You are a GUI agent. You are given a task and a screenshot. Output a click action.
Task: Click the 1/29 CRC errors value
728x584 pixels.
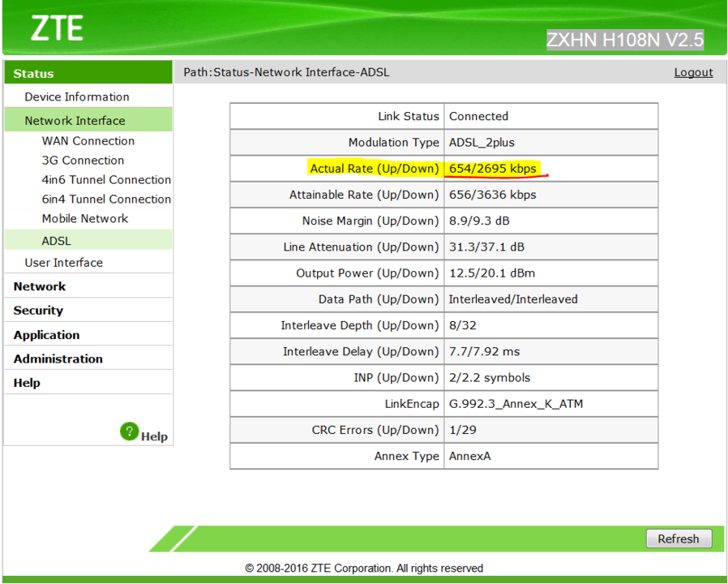click(462, 430)
